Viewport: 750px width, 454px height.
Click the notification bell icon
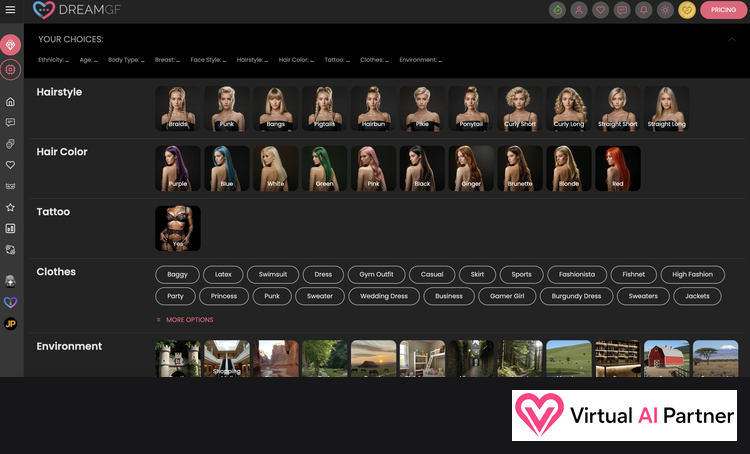[643, 10]
